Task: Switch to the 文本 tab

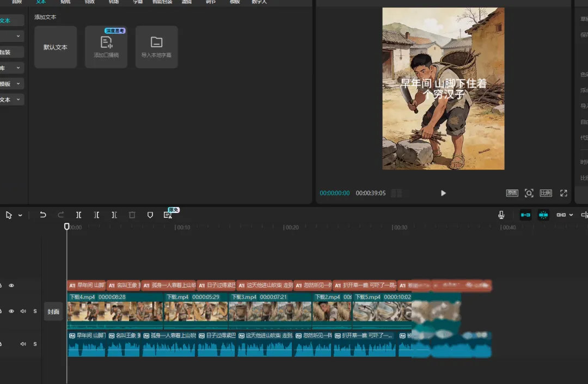Action: coord(41,2)
